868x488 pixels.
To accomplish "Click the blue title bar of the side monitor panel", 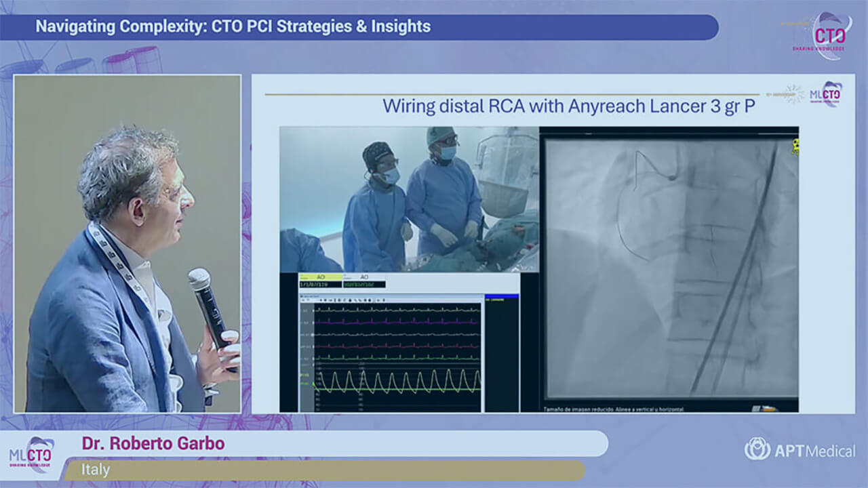I will click(502, 296).
